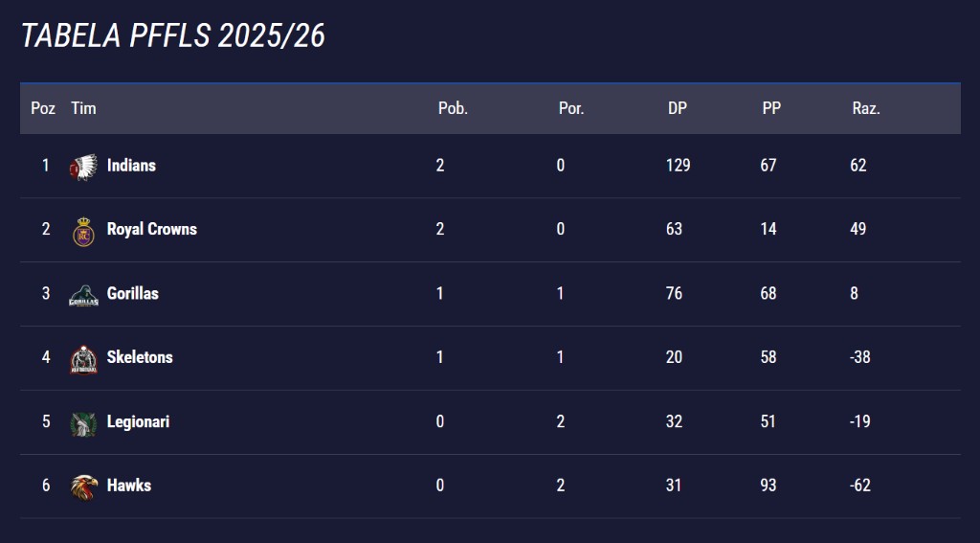Sort by Raz. point difference header
Viewport: 980px width, 543px height.
(x=866, y=108)
